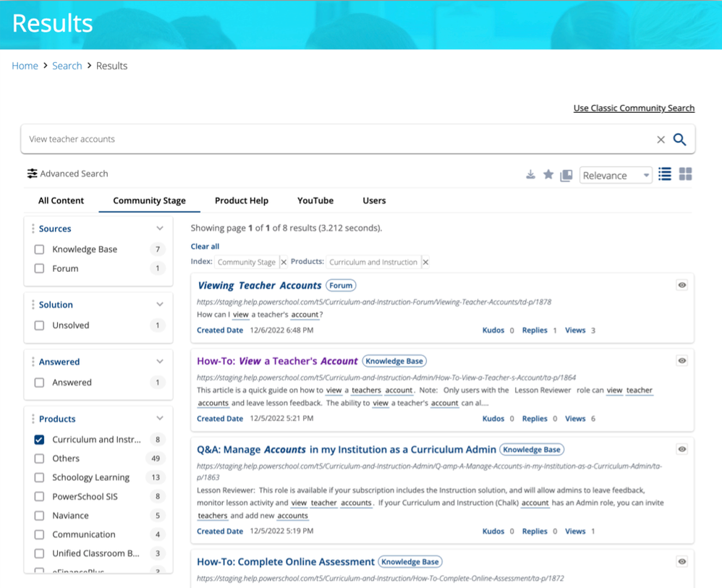Uncheck the Curriculum and Instruction product

(x=40, y=440)
